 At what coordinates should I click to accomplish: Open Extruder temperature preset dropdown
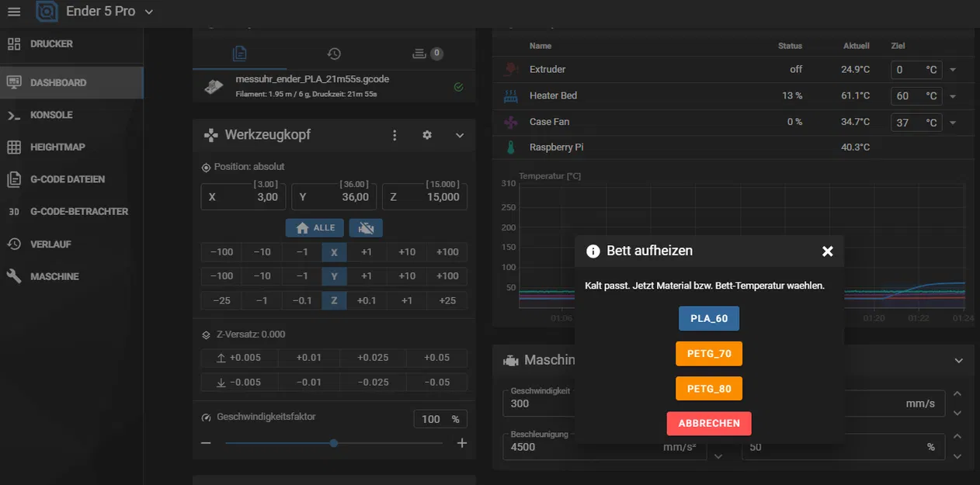tap(954, 70)
